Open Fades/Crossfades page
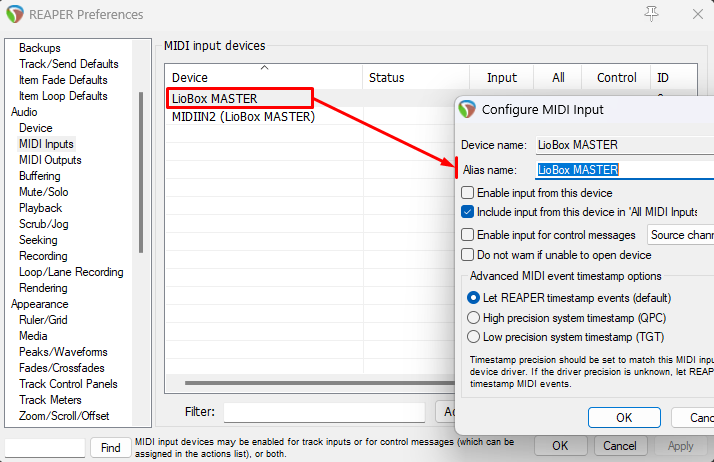This screenshot has height=462, width=714. [62, 368]
